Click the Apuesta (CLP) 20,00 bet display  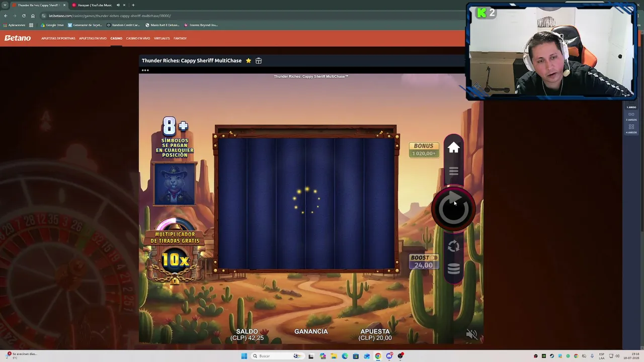click(x=375, y=334)
